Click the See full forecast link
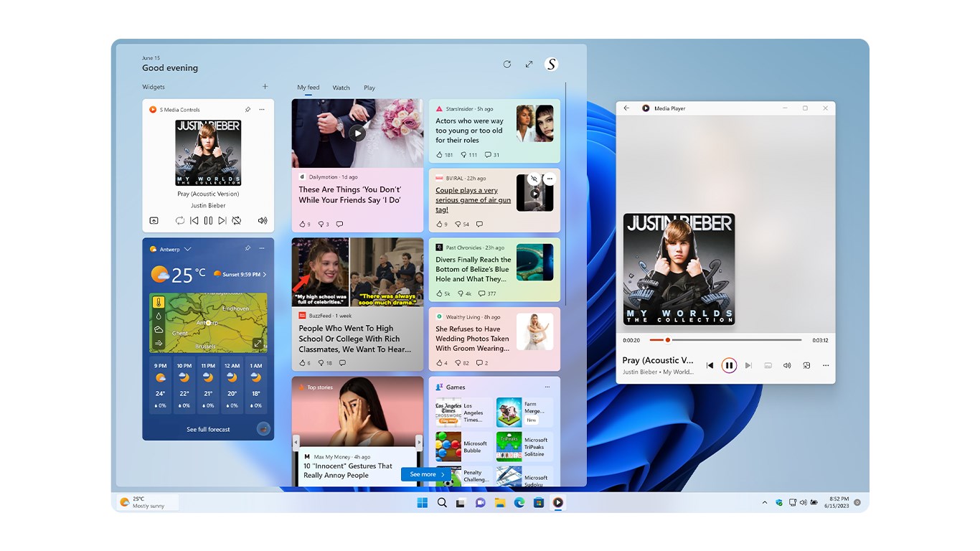980x551 pixels. point(208,429)
